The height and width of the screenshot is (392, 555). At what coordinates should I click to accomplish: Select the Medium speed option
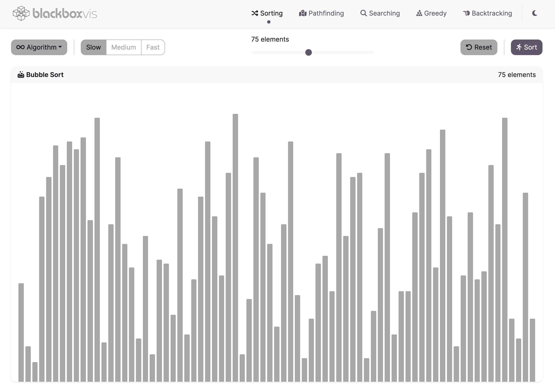pyautogui.click(x=123, y=47)
